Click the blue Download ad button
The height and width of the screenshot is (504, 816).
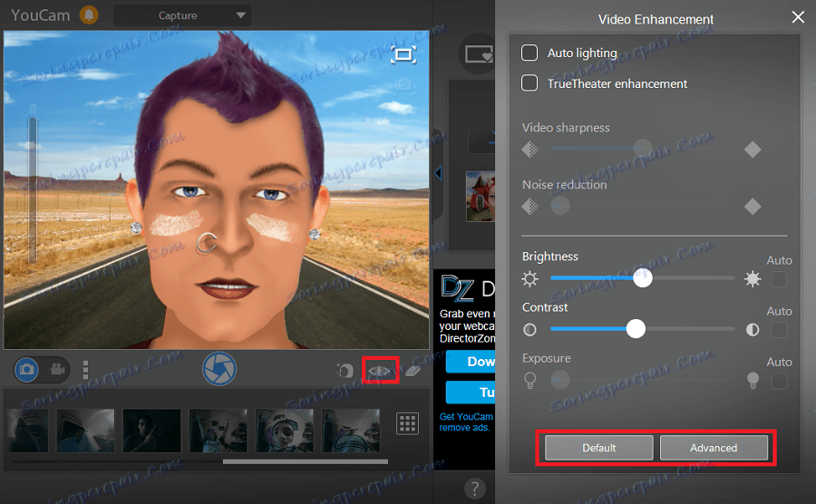471,362
